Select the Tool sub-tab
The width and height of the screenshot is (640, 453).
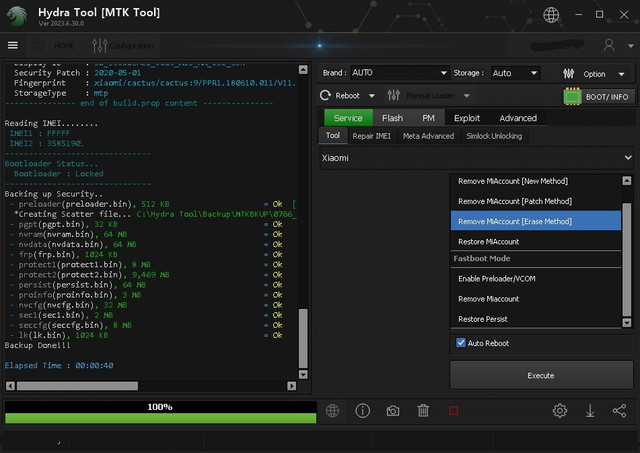point(333,135)
